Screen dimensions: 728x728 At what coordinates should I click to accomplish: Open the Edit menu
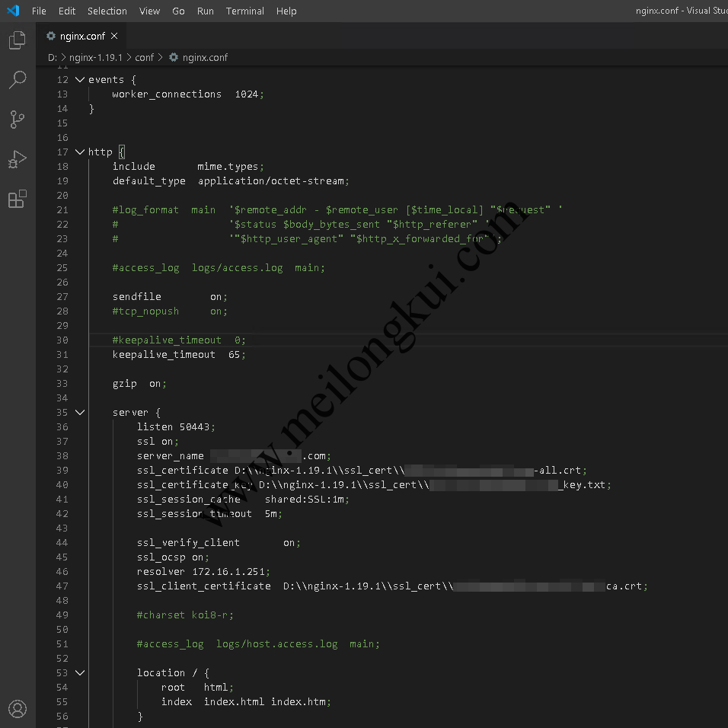[67, 11]
